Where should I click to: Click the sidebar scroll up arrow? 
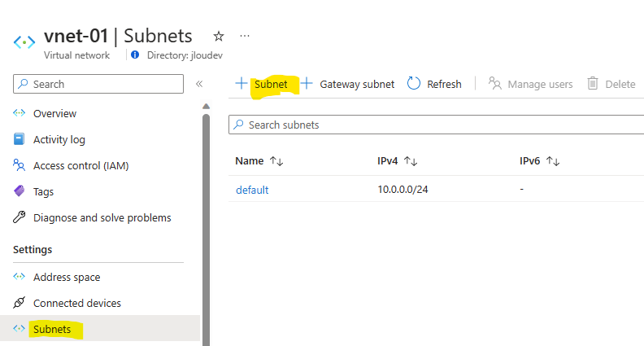tap(207, 106)
